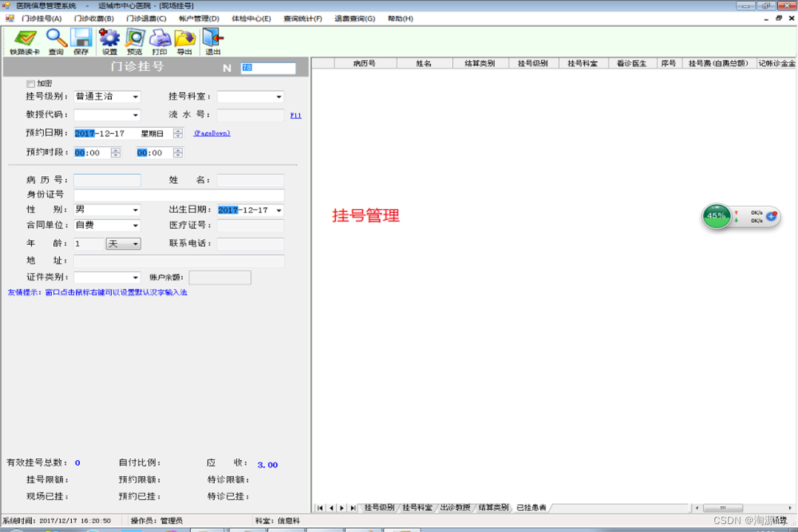The width and height of the screenshot is (798, 532).
Task: Click the application icon left of menu bar
Action: point(9,19)
